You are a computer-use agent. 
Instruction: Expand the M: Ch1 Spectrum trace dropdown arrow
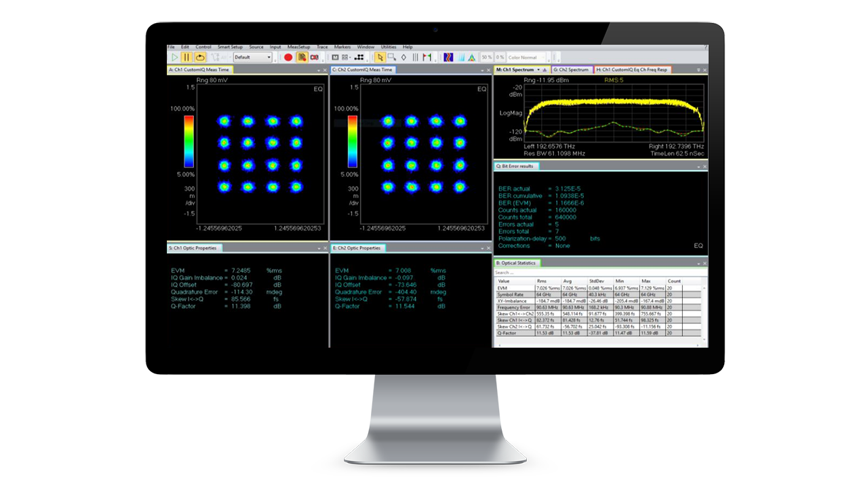click(538, 68)
